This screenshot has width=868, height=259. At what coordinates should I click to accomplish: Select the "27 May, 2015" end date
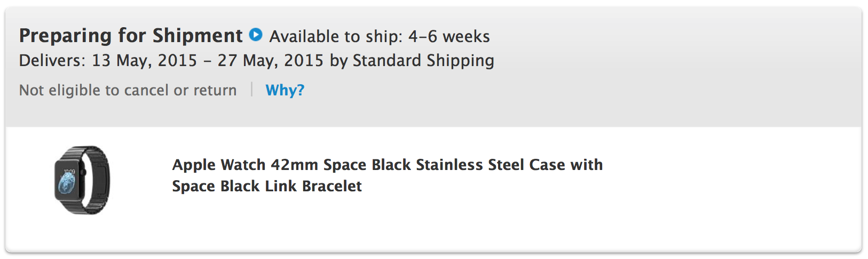pos(270,61)
